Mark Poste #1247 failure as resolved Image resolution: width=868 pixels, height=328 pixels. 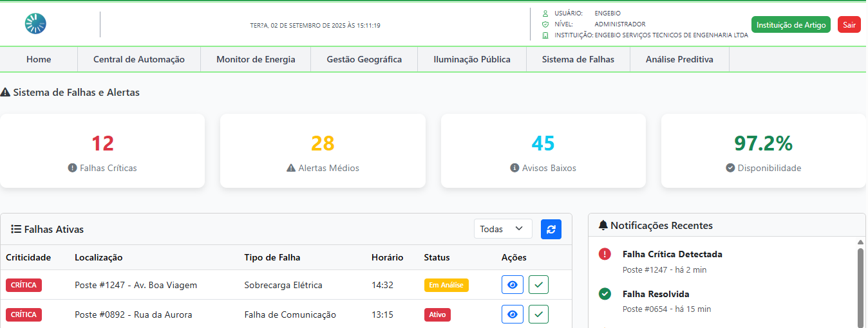[x=538, y=285]
